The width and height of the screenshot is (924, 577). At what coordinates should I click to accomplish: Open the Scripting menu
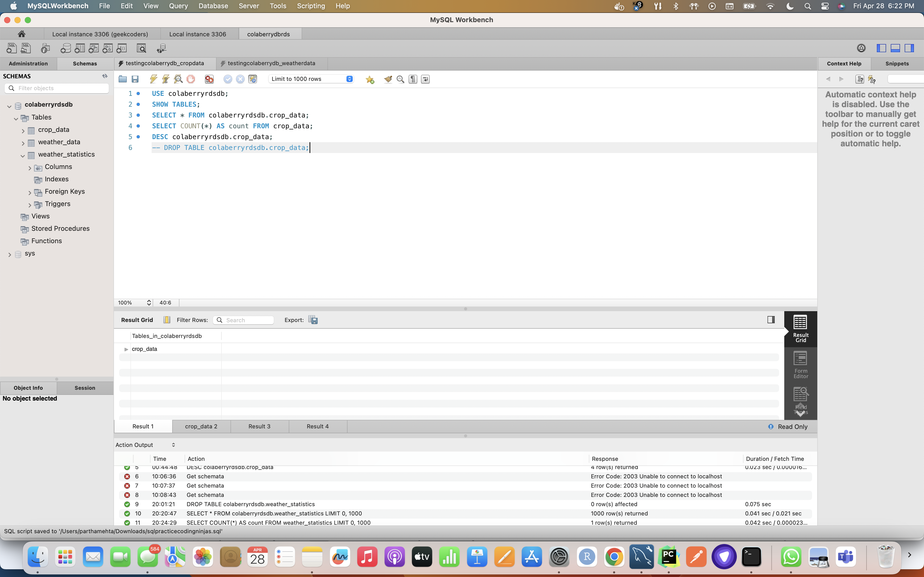coord(311,6)
